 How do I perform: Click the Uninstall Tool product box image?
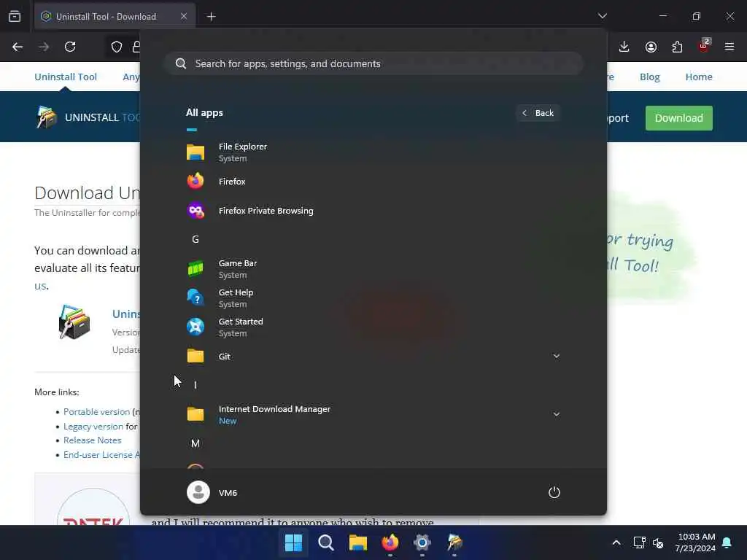(74, 322)
